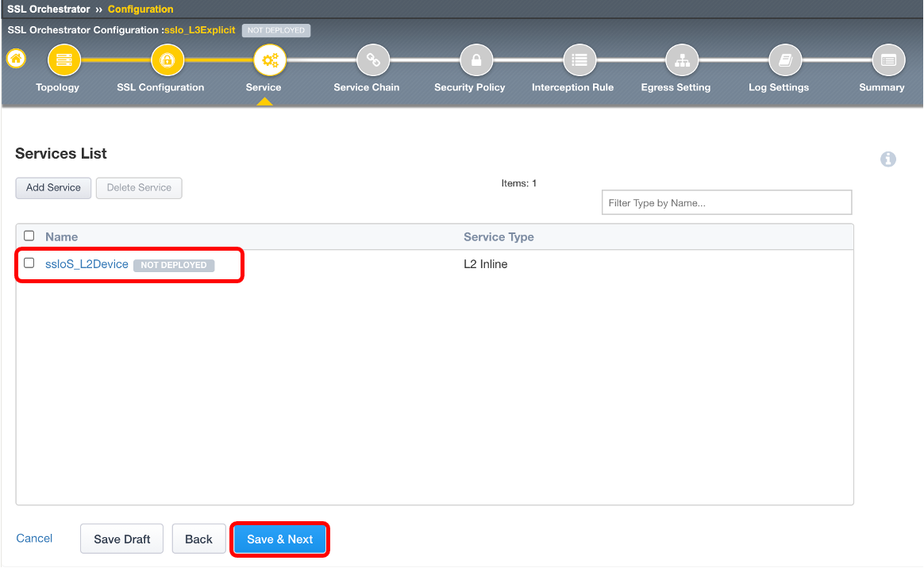924x568 pixels.
Task: Click the home icon in wizard bar
Action: tap(17, 58)
